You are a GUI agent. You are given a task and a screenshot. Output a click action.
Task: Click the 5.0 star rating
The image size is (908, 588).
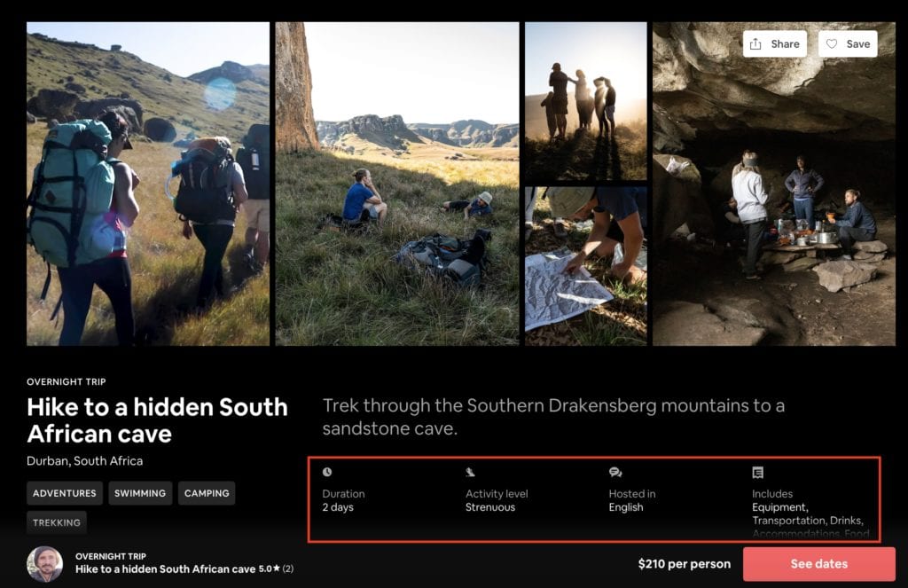276,569
